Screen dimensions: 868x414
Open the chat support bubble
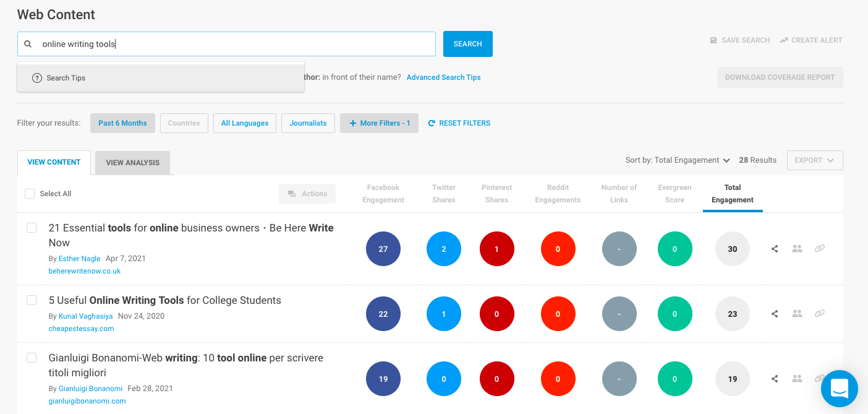pyautogui.click(x=839, y=389)
